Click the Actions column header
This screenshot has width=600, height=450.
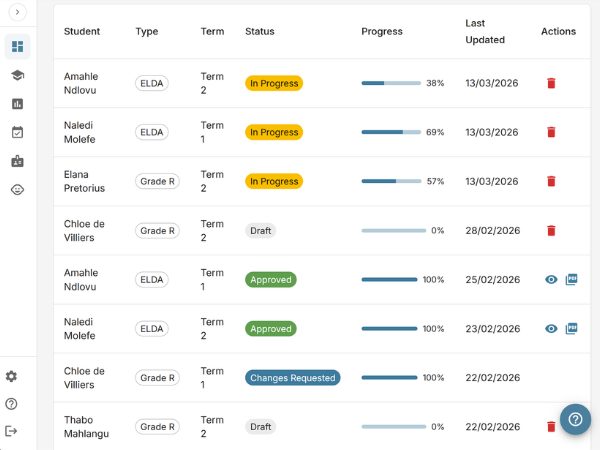558,31
